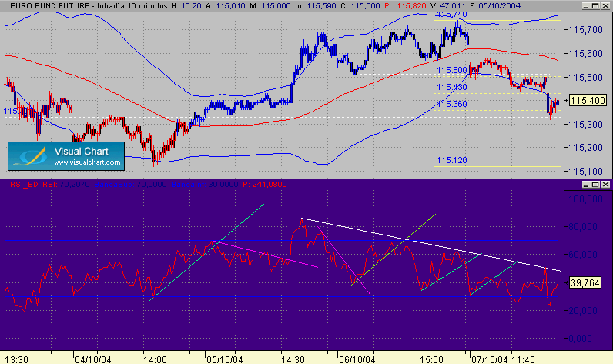
Task: Click the Visual Chart logo banner
Action: coord(66,156)
